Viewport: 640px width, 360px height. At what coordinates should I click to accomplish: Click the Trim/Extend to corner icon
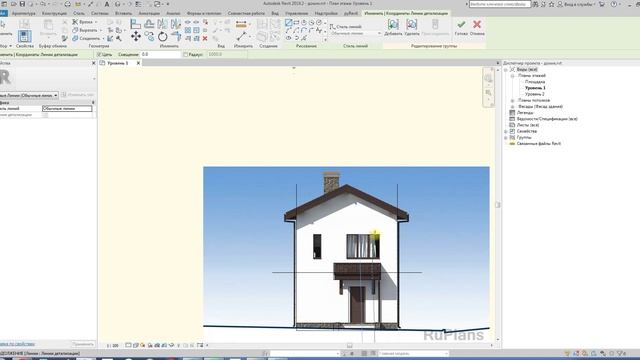click(x=176, y=37)
